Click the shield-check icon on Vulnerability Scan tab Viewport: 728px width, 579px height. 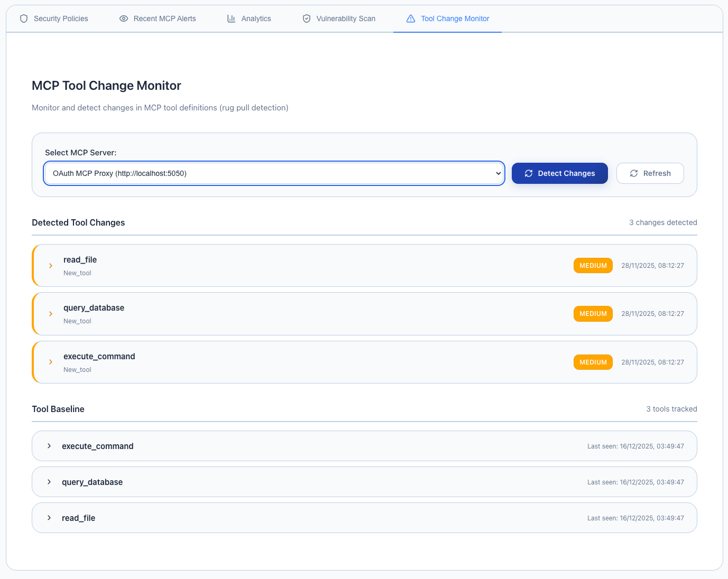click(x=307, y=18)
